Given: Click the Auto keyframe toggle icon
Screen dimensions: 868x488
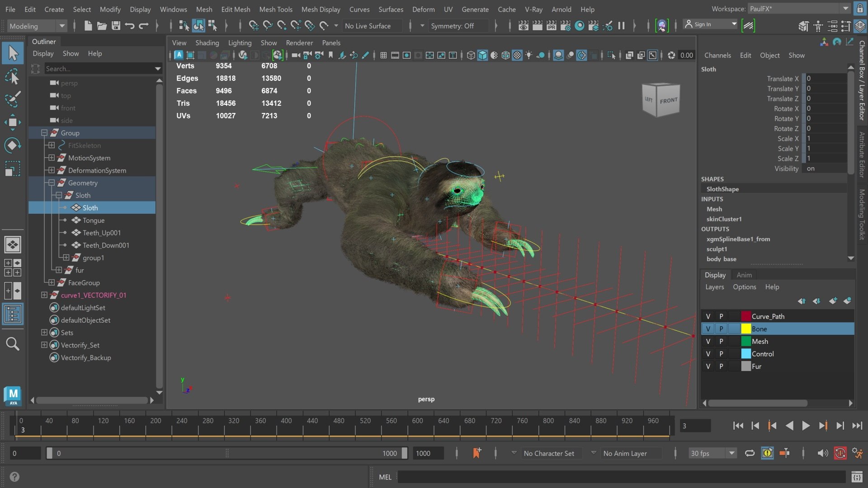Looking at the screenshot, I should [840, 453].
